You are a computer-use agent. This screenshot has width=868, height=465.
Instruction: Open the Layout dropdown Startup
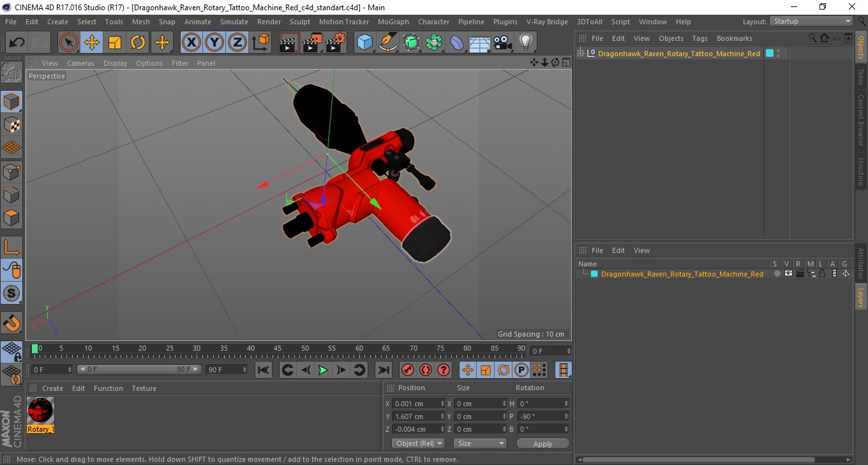[811, 21]
